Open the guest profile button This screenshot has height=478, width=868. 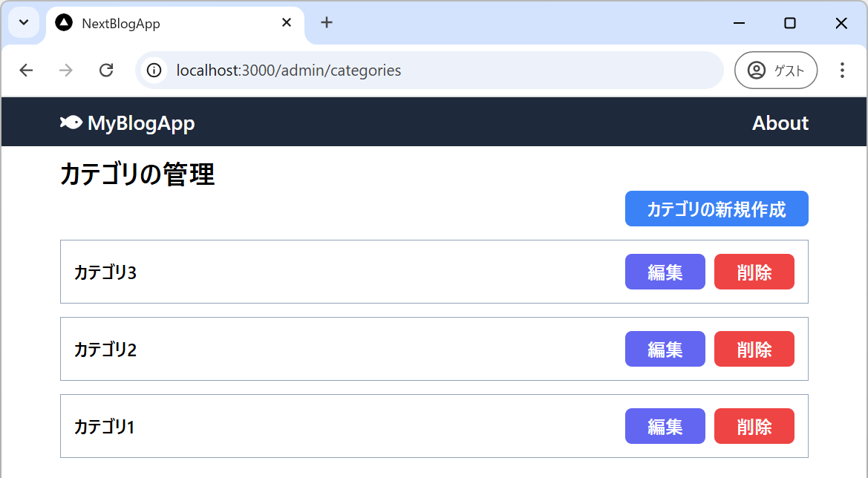click(x=775, y=71)
